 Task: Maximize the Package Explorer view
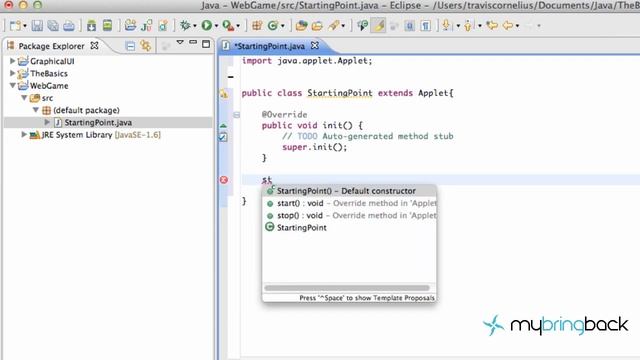click(x=206, y=44)
